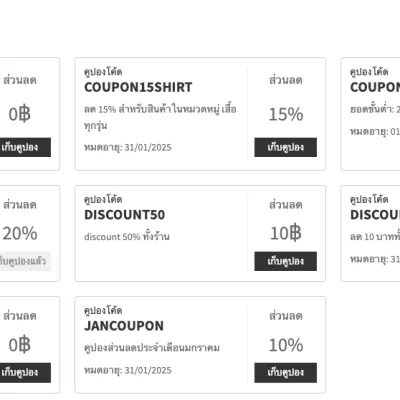Click the JANCOUPON expiry date line

(x=128, y=370)
